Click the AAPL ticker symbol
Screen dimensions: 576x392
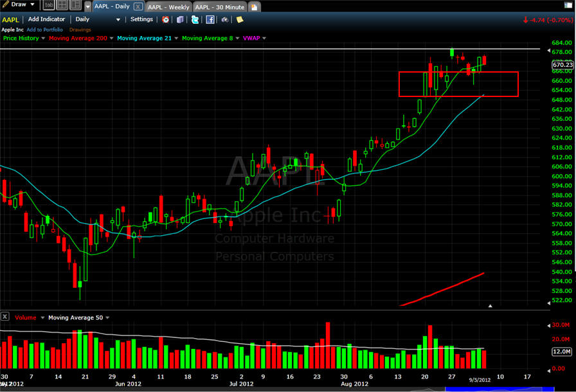tap(10, 20)
